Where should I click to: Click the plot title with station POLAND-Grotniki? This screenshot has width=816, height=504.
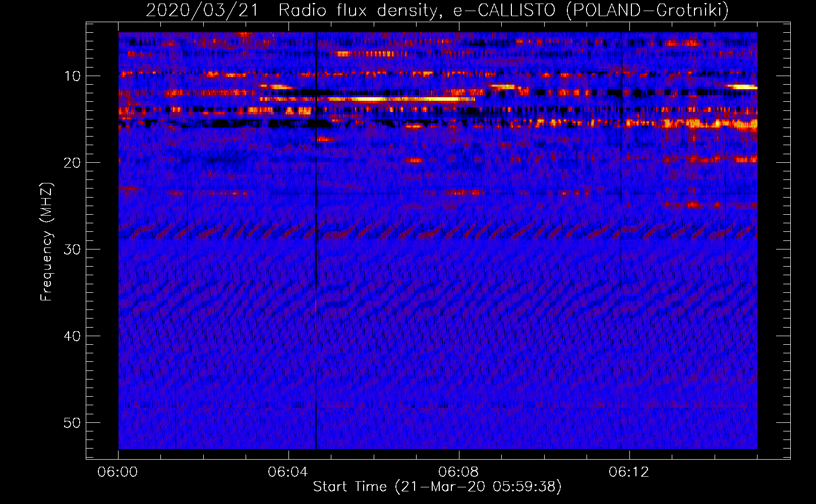[x=437, y=10]
